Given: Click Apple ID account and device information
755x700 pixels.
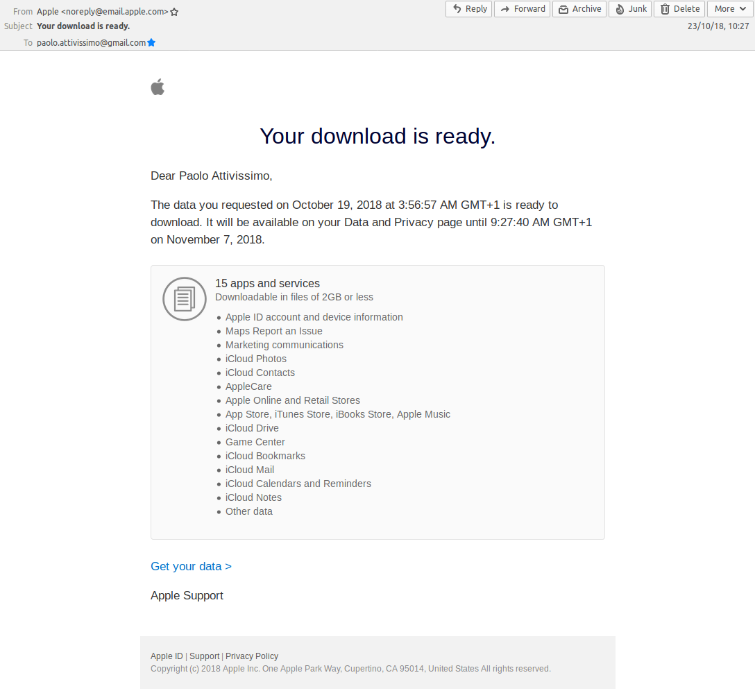Looking at the screenshot, I should tap(314, 317).
